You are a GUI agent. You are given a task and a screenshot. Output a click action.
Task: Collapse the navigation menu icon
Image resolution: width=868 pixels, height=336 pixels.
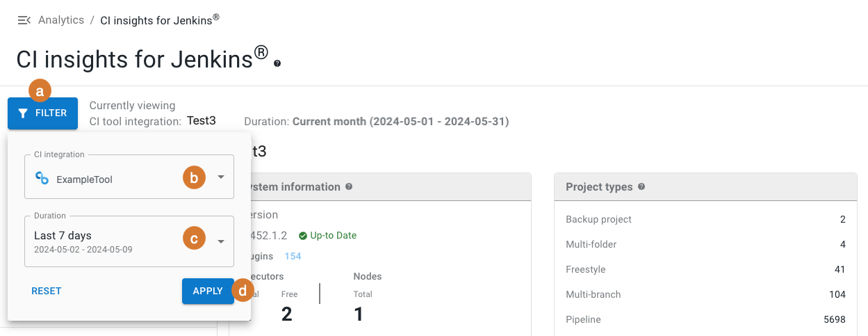[24, 20]
